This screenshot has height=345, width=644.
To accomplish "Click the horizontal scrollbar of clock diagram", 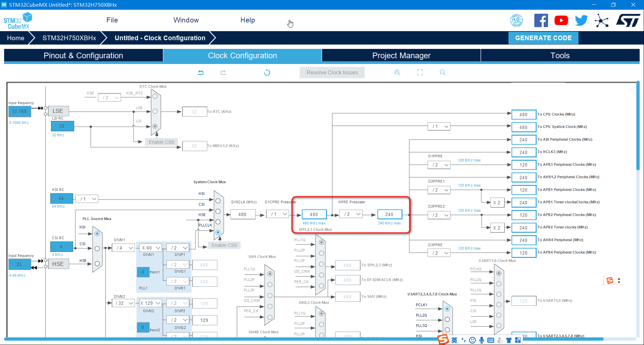I will tap(304, 339).
